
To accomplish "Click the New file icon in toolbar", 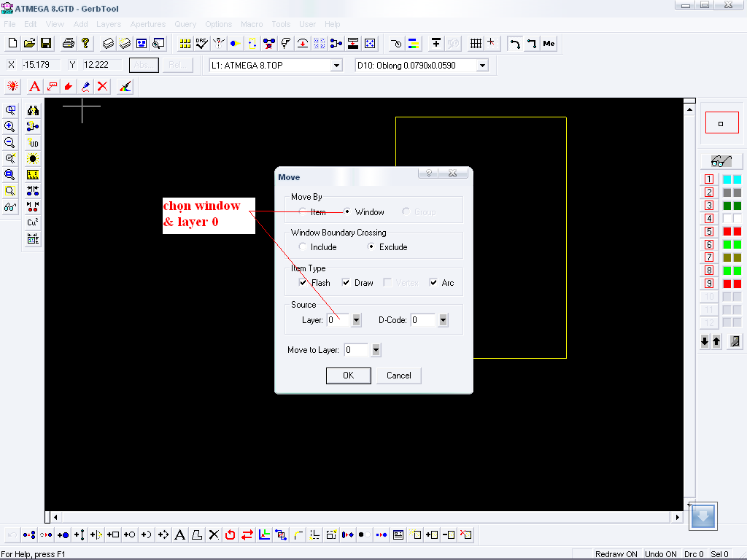I will (12, 43).
